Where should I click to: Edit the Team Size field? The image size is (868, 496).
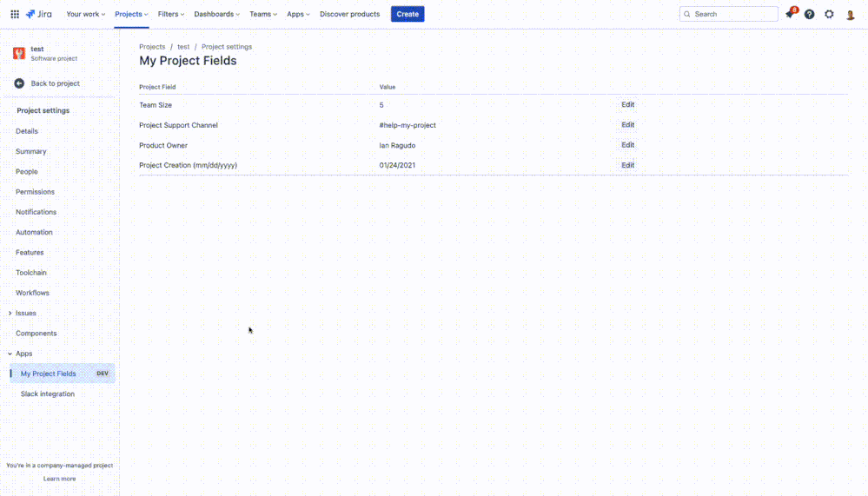point(627,104)
